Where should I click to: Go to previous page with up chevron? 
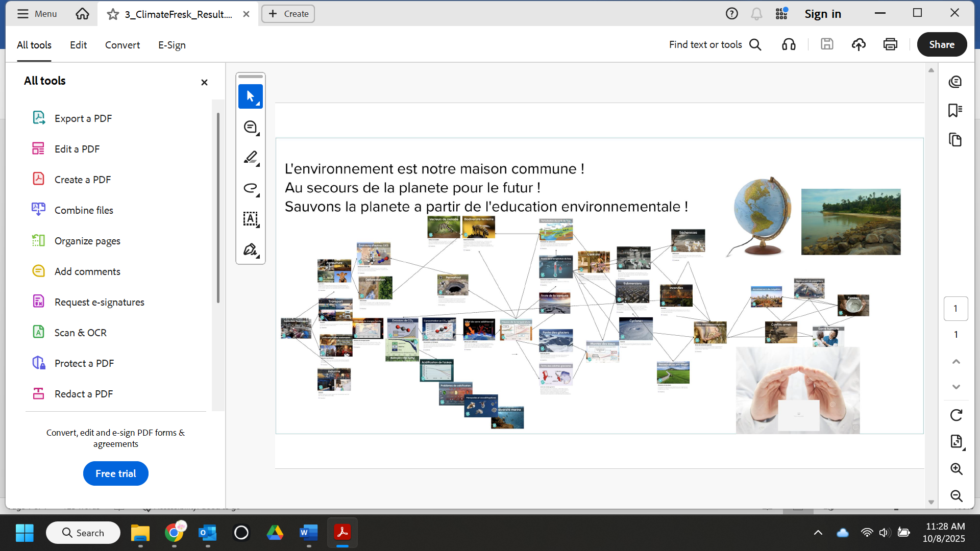tap(956, 362)
